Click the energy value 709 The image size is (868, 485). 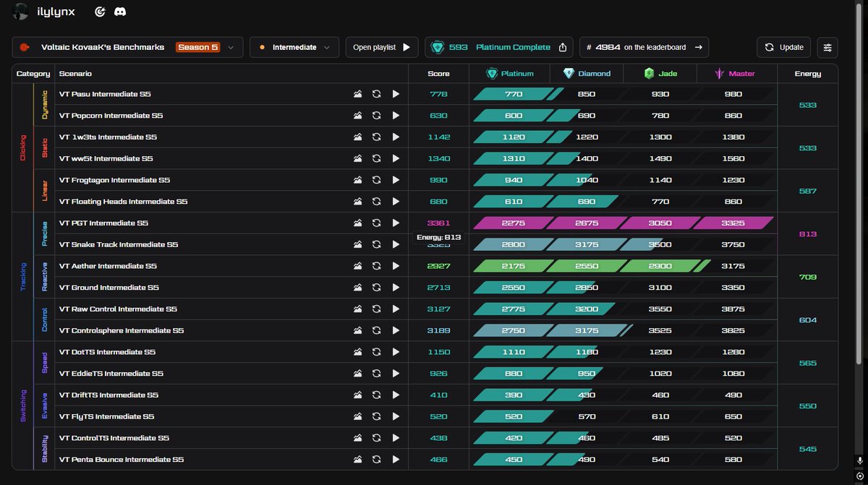pyautogui.click(x=808, y=277)
